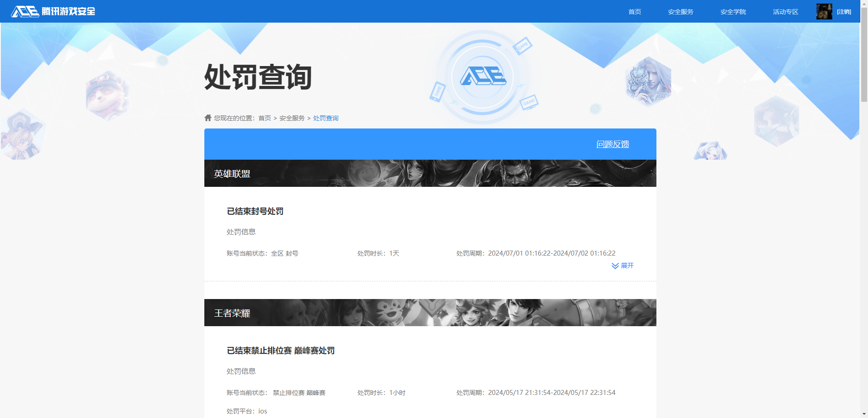Viewport: 868px width, 418px height.
Task: Click 安全服务 in breadcrumb path
Action: (292, 118)
